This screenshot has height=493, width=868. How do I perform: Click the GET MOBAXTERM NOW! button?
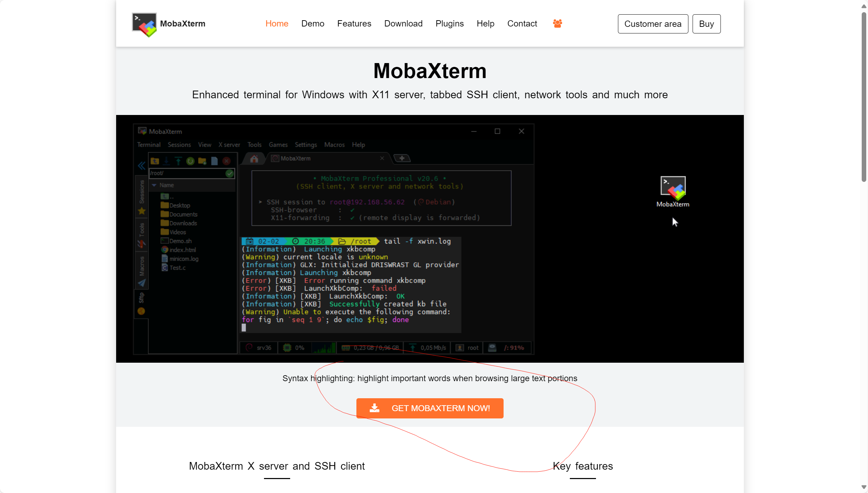coord(430,408)
